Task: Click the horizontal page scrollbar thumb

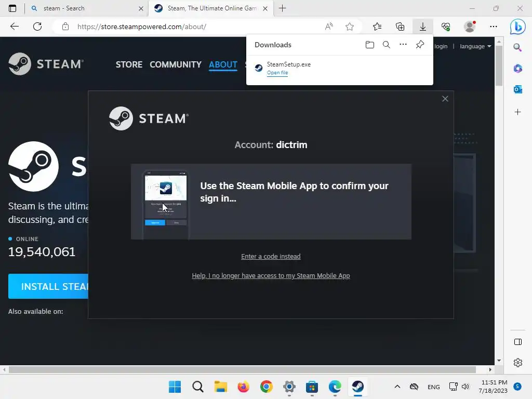Action: tap(242, 369)
